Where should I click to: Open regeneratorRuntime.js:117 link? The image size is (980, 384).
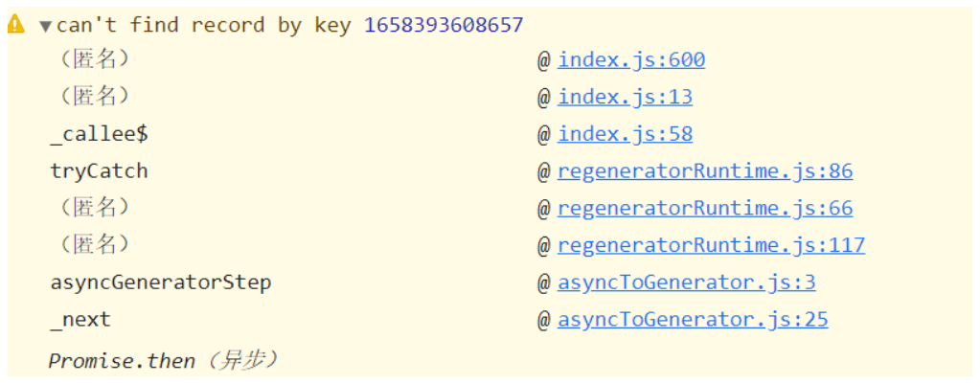coord(711,245)
